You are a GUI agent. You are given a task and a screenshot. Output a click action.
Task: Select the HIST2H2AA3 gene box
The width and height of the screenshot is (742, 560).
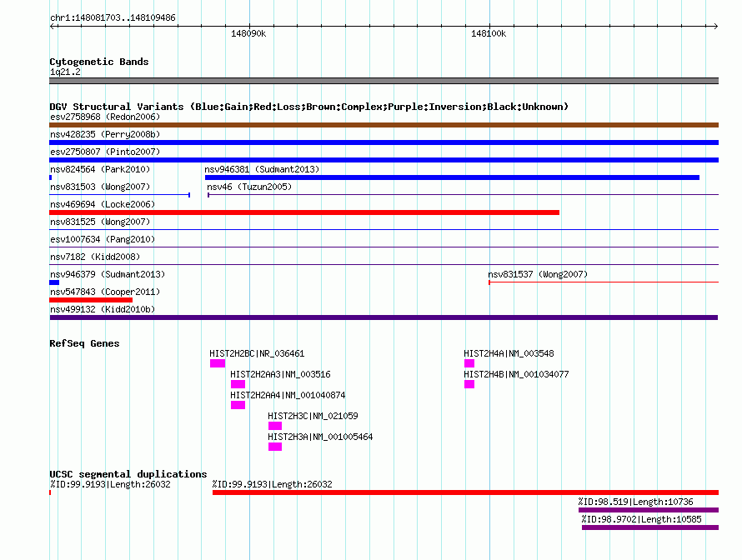pyautogui.click(x=238, y=384)
